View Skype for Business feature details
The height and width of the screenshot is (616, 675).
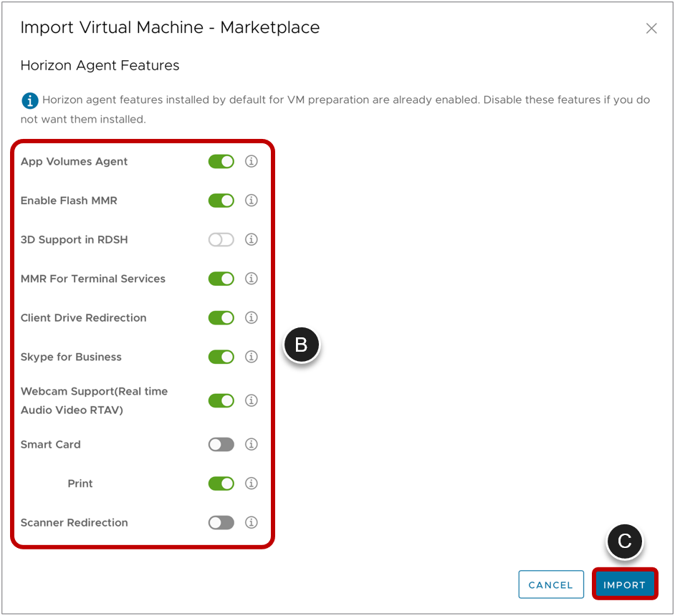251,357
